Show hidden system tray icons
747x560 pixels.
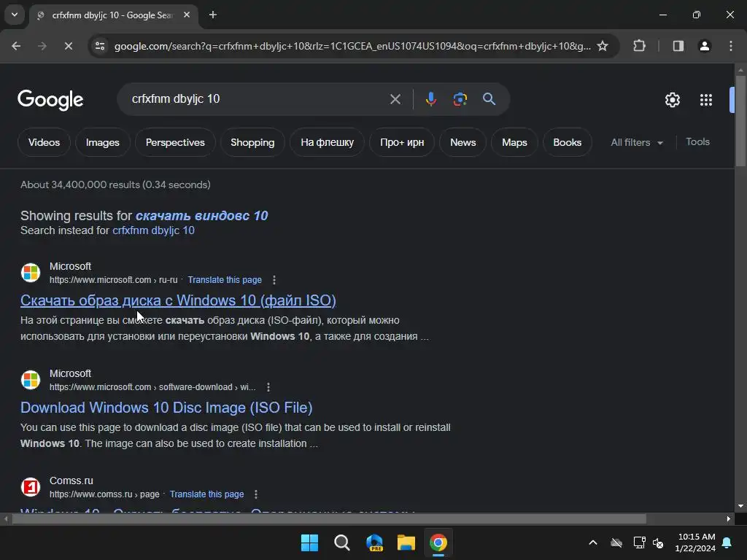(593, 542)
